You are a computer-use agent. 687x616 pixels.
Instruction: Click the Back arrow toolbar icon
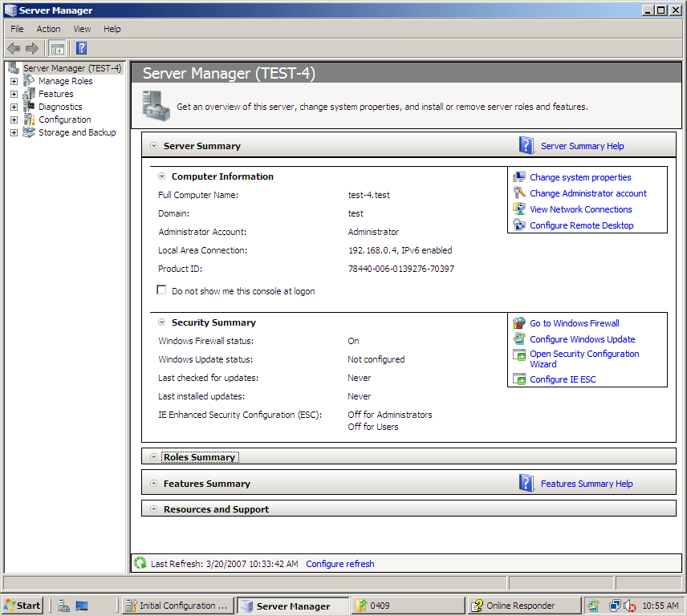click(14, 48)
